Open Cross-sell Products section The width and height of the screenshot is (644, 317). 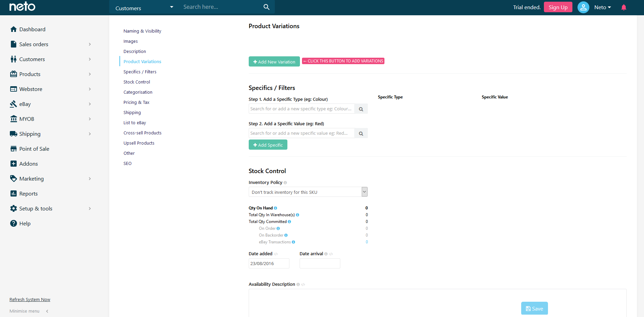[143, 133]
